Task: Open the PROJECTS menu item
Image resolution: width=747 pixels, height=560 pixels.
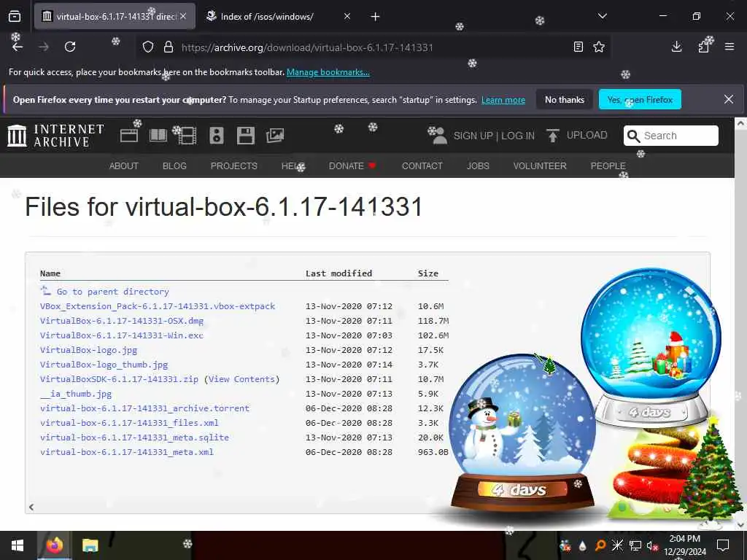Action: click(234, 166)
